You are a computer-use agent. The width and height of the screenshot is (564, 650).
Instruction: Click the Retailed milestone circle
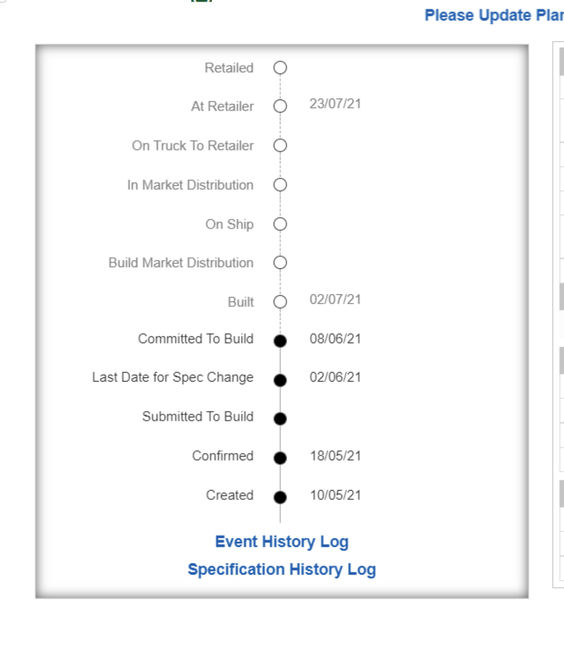pyautogui.click(x=280, y=68)
